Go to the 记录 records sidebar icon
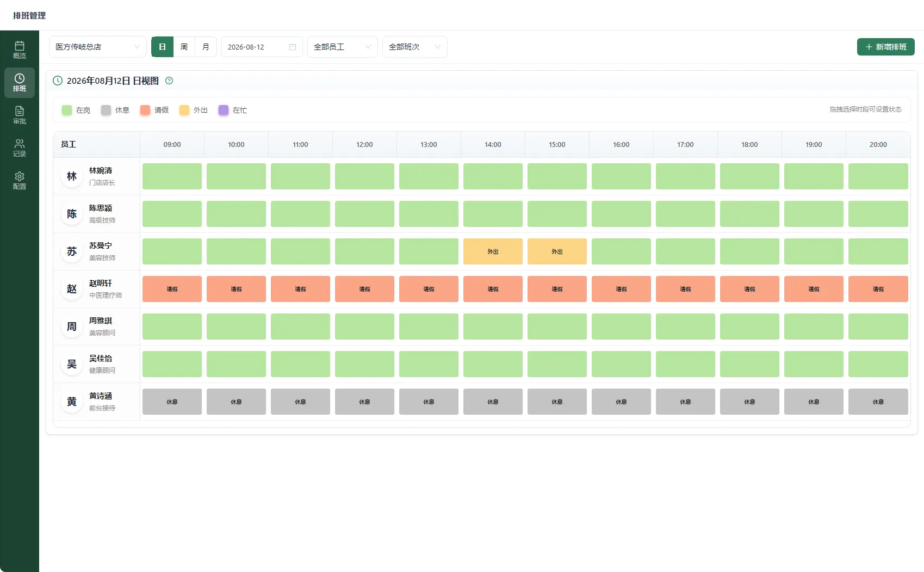The width and height of the screenshot is (924, 572). click(20, 147)
